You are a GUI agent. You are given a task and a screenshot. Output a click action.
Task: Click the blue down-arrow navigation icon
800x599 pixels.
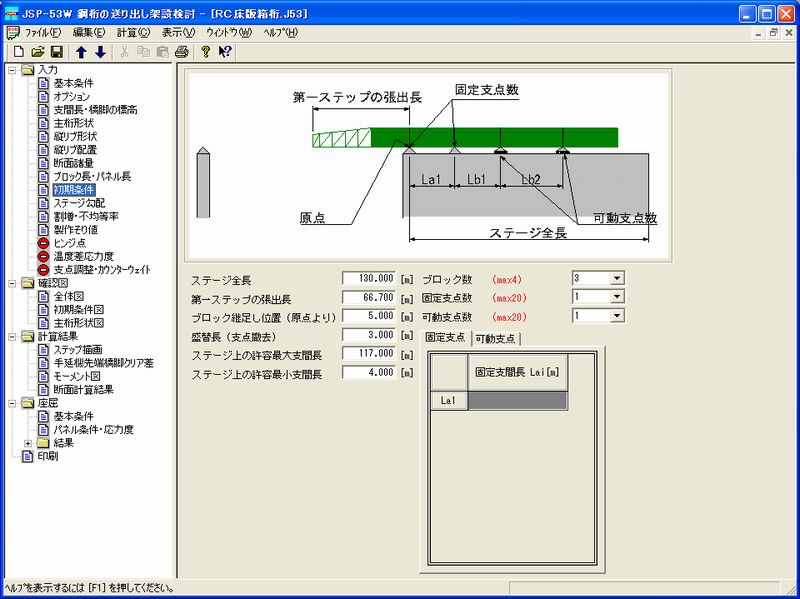(x=101, y=51)
